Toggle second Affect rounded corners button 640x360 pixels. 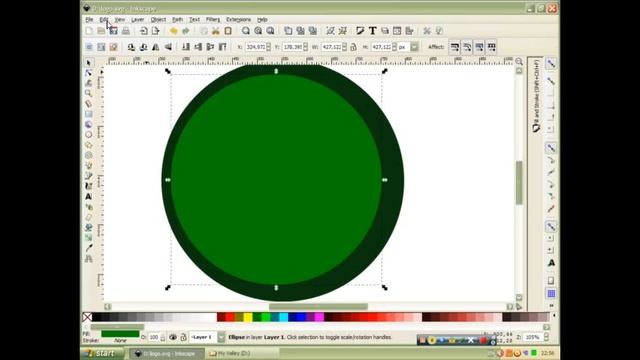(467, 47)
